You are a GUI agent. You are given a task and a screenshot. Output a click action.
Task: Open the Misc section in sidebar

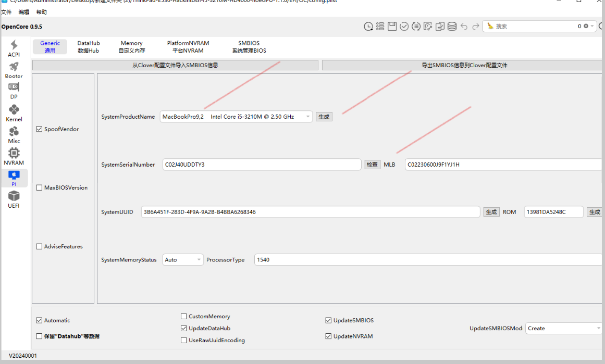tap(14, 135)
